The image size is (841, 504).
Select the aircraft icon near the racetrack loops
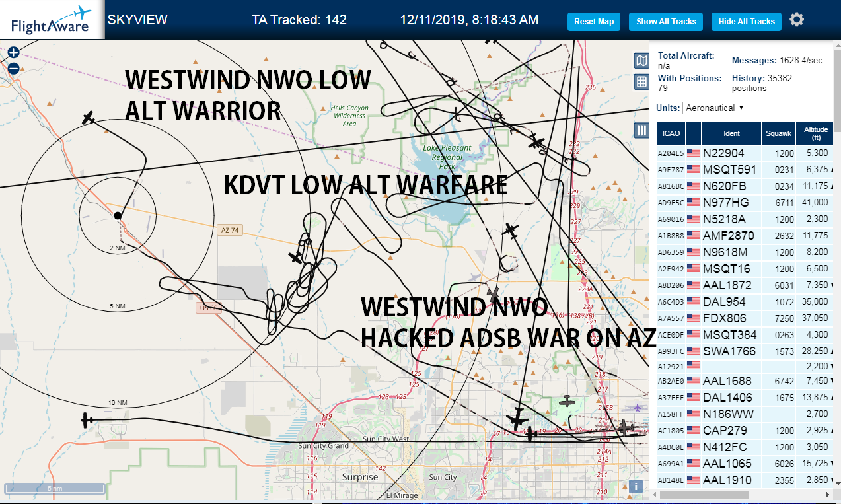point(296,257)
